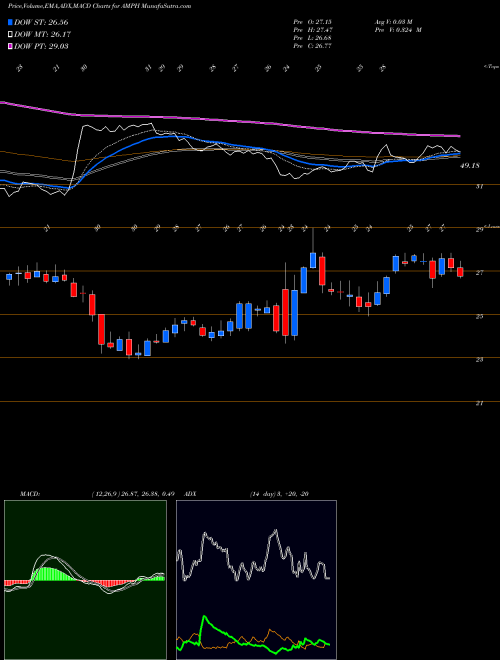
Task: Open the dark blue ADX chart panel
Action: pyautogui.click(x=256, y=580)
